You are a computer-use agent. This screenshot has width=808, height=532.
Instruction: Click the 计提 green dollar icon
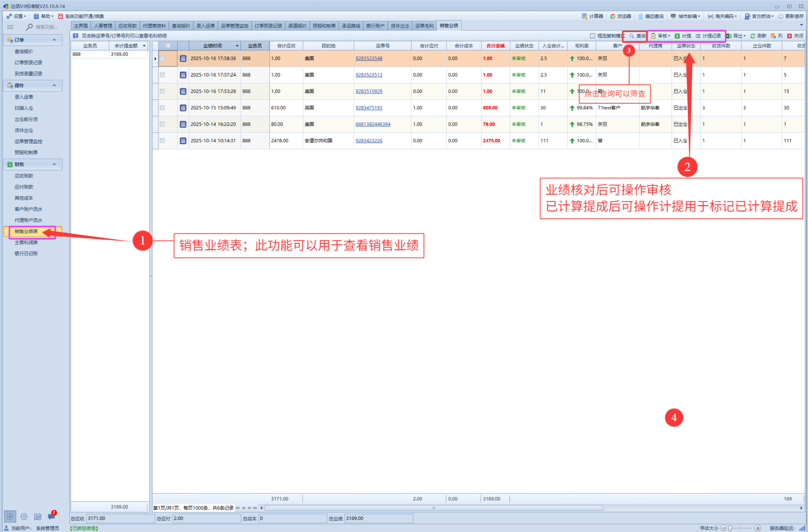pyautogui.click(x=677, y=36)
